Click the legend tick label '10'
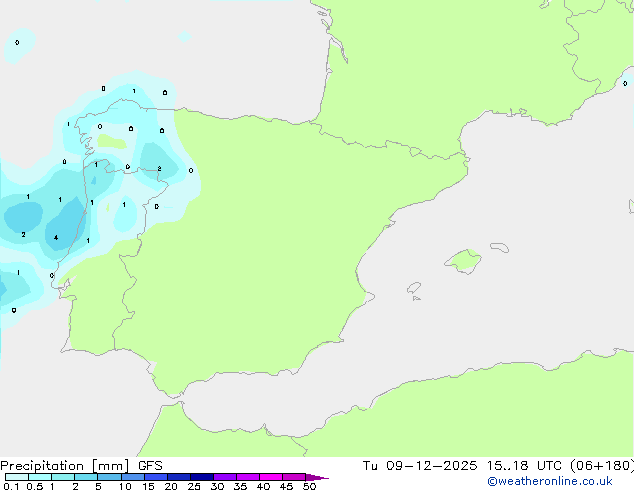634x490 pixels. (125, 486)
